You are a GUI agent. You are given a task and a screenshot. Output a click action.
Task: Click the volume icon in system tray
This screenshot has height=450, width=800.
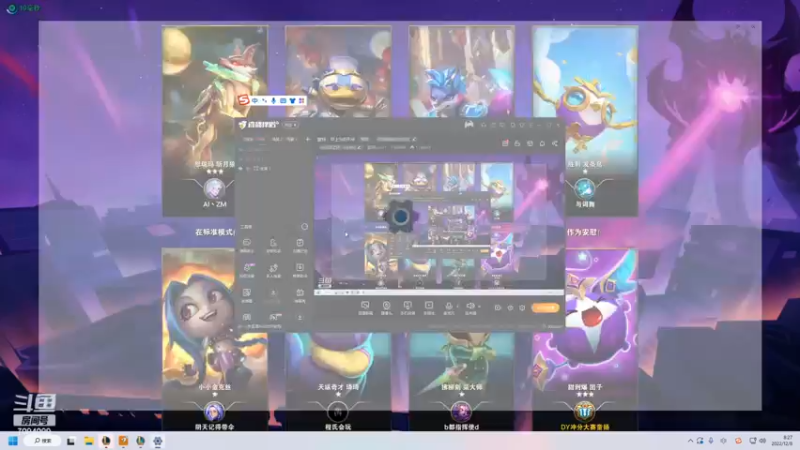[x=763, y=441]
